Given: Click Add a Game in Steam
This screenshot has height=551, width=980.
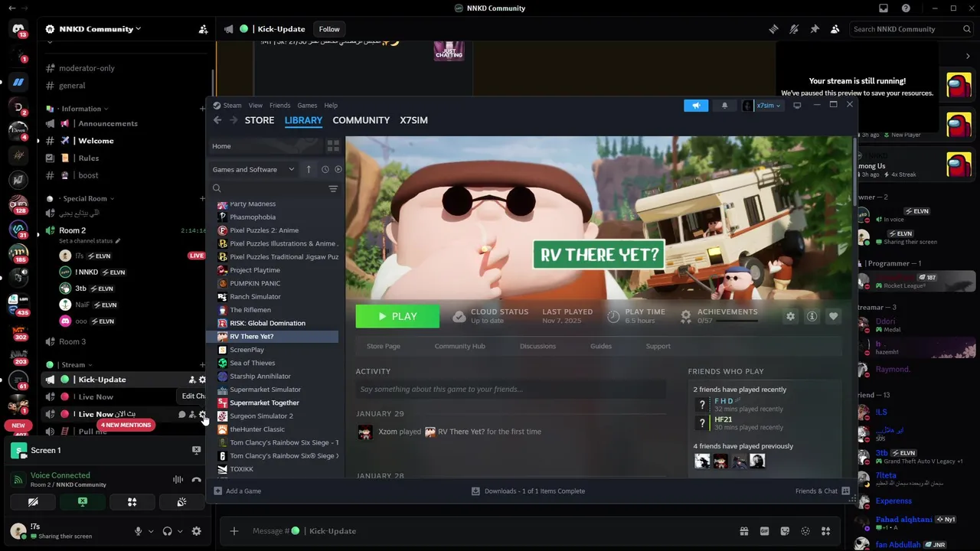Looking at the screenshot, I should (x=237, y=491).
